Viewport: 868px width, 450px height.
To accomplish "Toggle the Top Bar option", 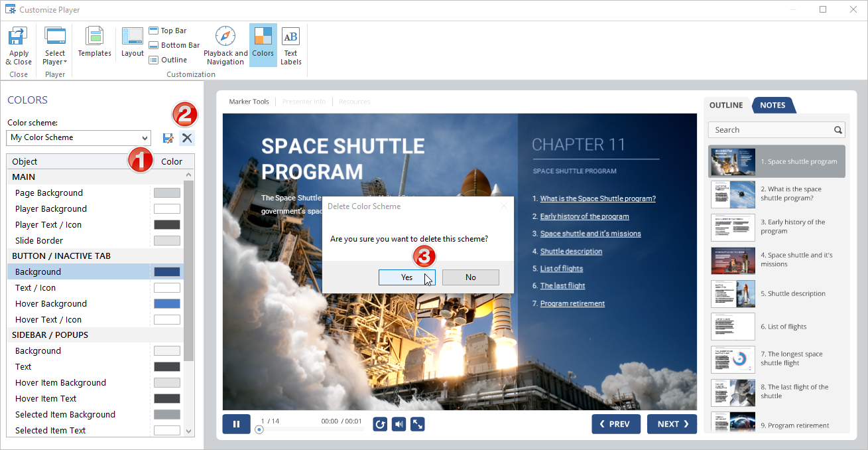I will (x=168, y=31).
